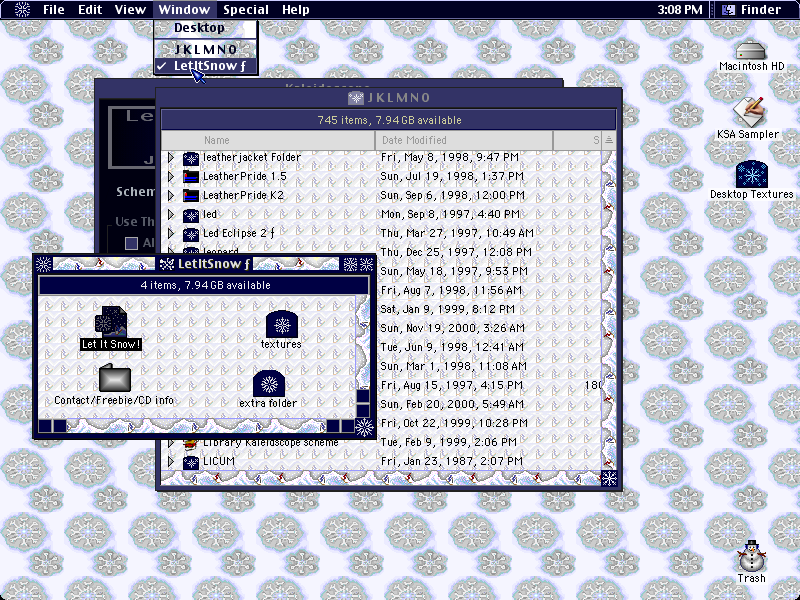Click the LeatherPride K2 folder icon
The width and height of the screenshot is (800, 600).
tap(191, 195)
